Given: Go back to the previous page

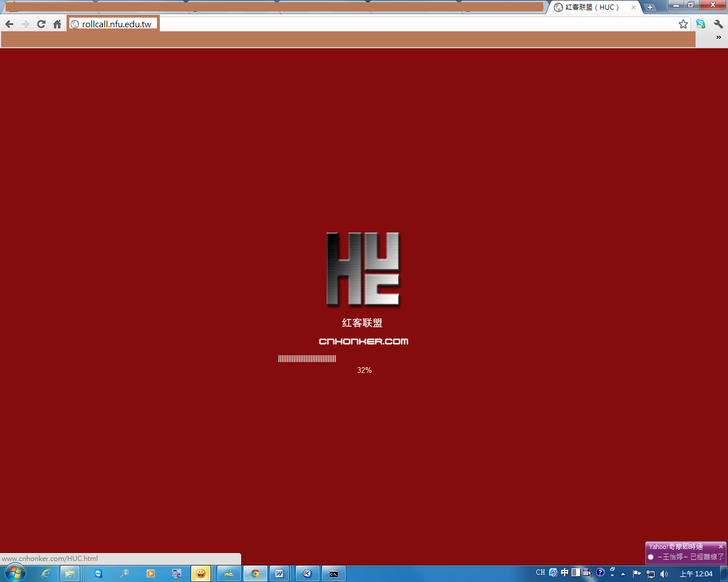Looking at the screenshot, I should [9, 24].
